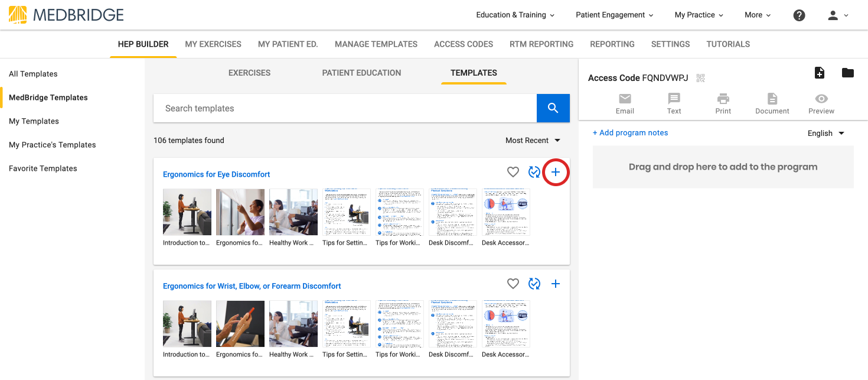Click the search magnifier button
The width and height of the screenshot is (868, 380).
[x=553, y=108]
